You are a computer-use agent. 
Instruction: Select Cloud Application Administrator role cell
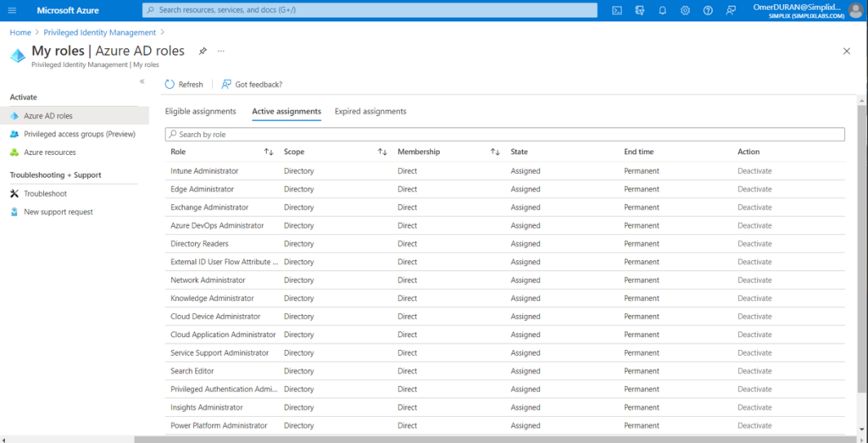(x=223, y=335)
